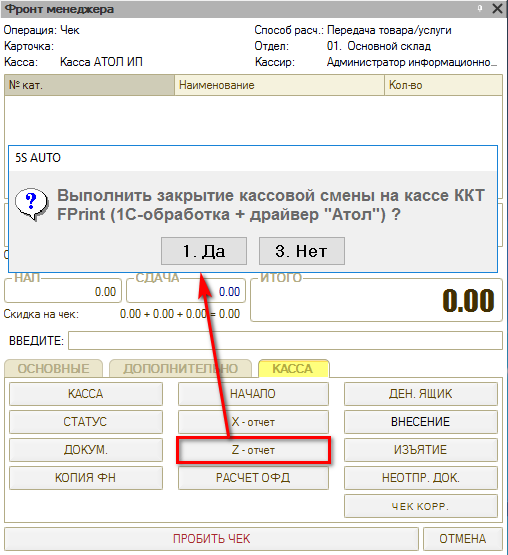
Task: Click the НАЧАЛО shift button
Action: [x=253, y=394]
